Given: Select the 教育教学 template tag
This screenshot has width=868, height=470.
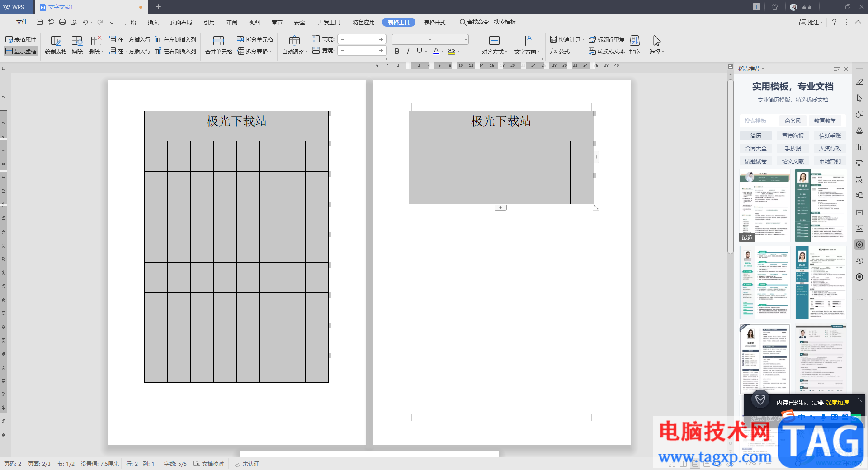Looking at the screenshot, I should pyautogui.click(x=825, y=121).
